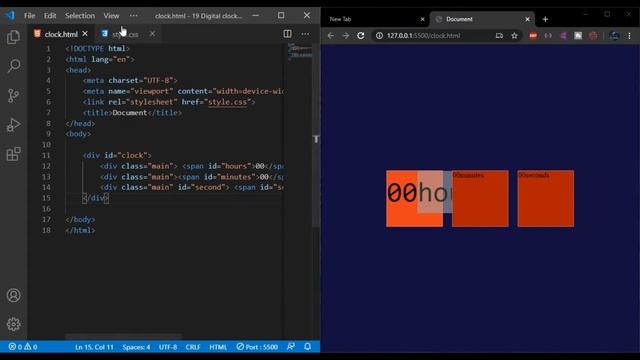640x360 pixels.
Task: Click the title Document text on line 7
Action: click(130, 113)
